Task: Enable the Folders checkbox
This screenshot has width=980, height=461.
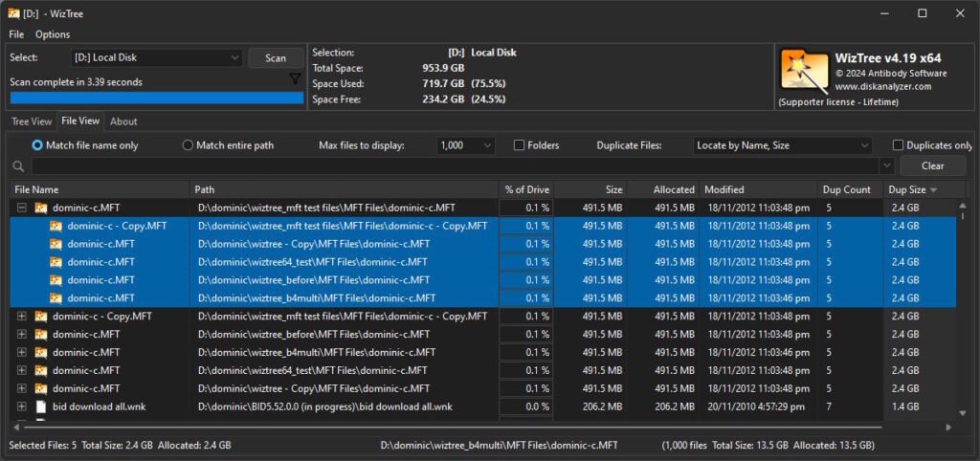Action: pyautogui.click(x=520, y=145)
